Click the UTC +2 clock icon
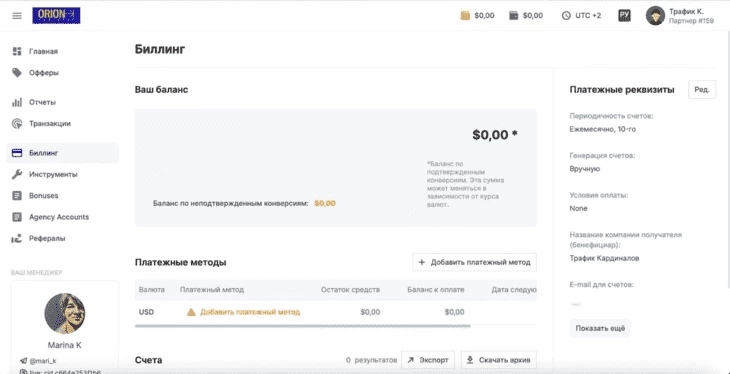Image resolution: width=730 pixels, height=374 pixels. pos(566,15)
